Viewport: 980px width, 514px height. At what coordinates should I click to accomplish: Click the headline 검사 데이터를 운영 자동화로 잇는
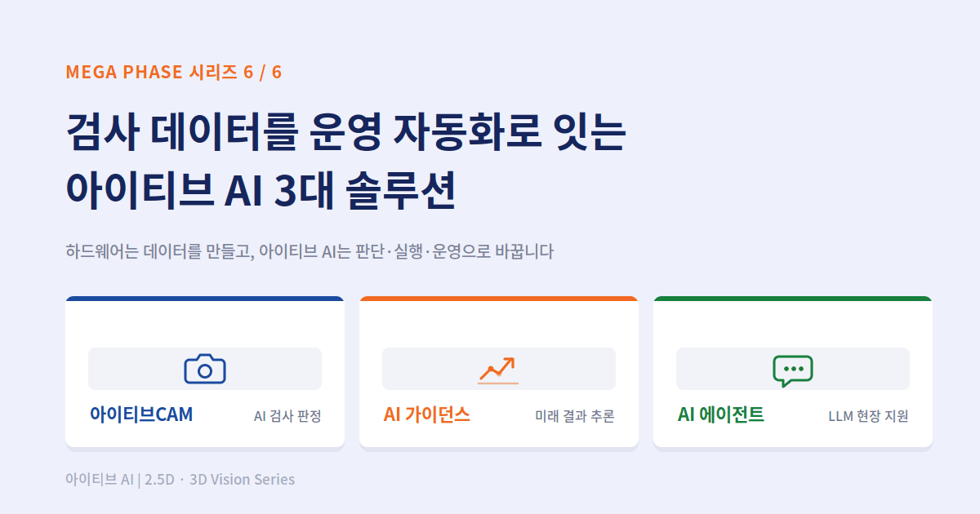pyautogui.click(x=345, y=132)
